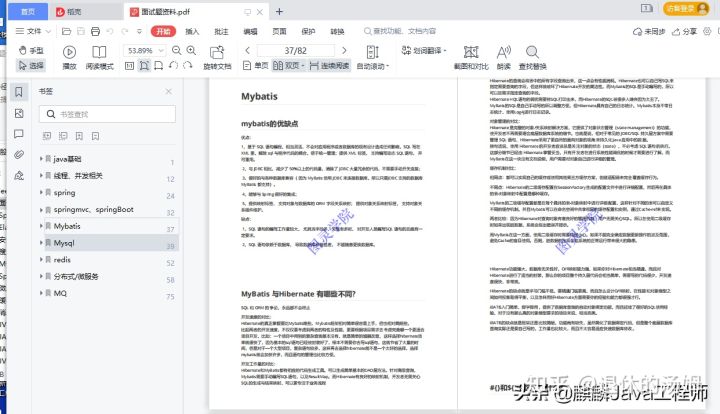Switch to the 首页 home tab

pos(28,11)
